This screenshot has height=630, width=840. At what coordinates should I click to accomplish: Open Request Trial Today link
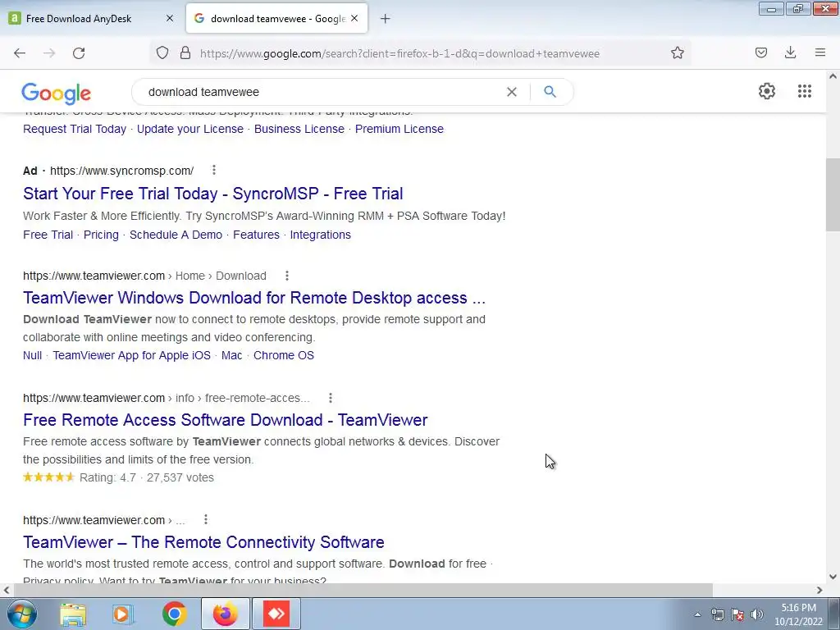pyautogui.click(x=75, y=129)
